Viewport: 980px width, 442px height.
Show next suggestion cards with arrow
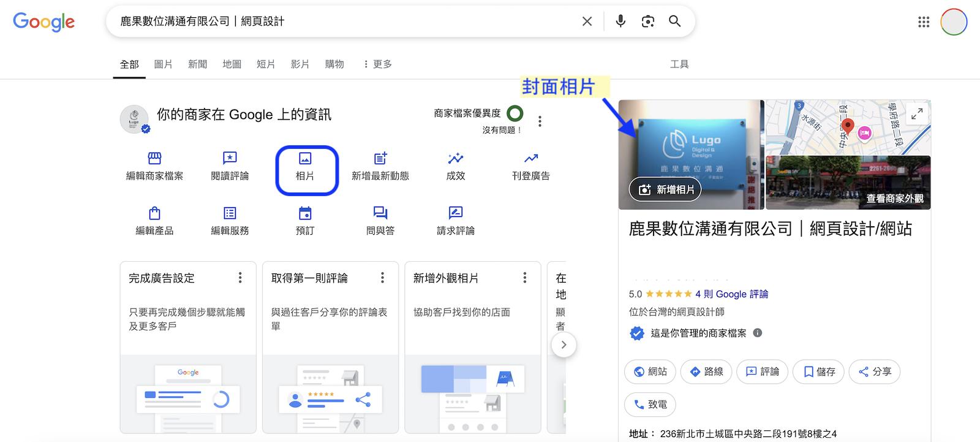(563, 345)
